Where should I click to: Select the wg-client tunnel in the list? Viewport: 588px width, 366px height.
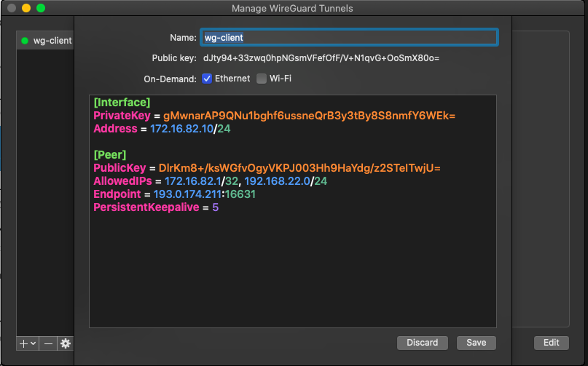coord(51,41)
